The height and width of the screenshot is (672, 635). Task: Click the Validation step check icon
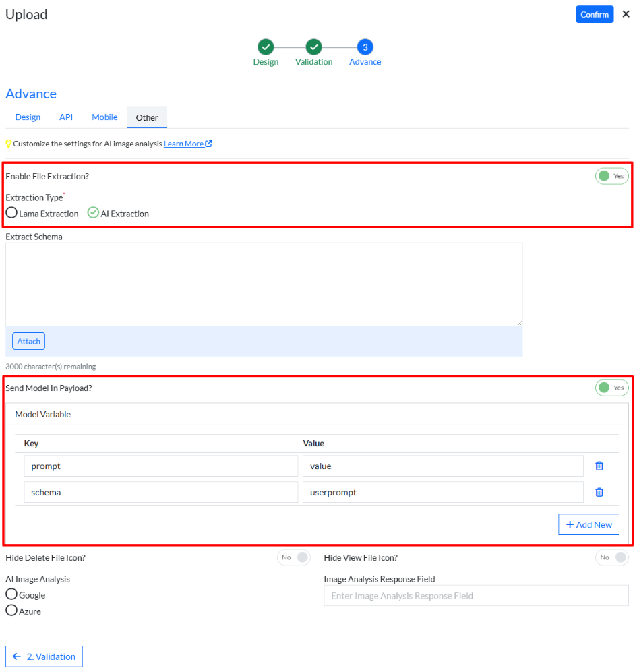click(x=313, y=48)
